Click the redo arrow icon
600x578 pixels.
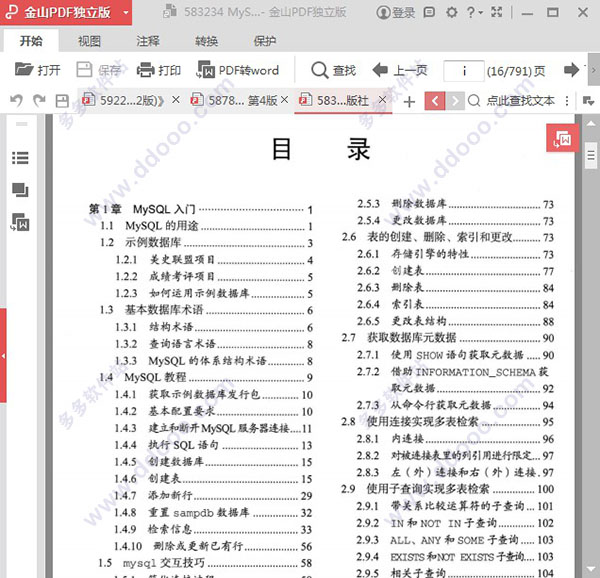39,101
